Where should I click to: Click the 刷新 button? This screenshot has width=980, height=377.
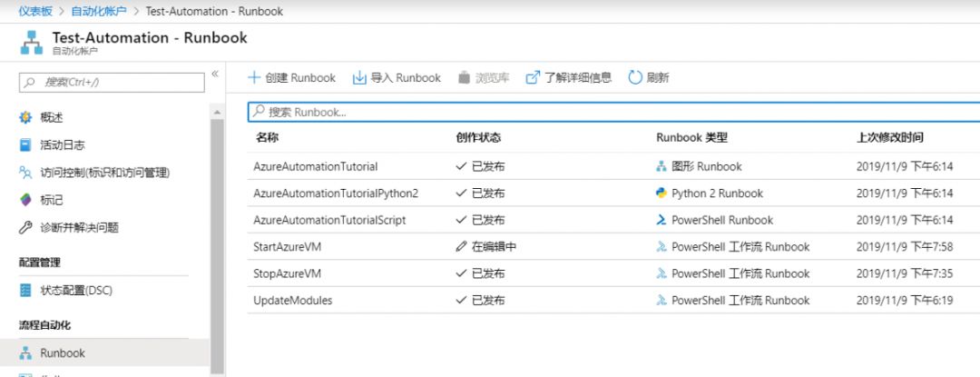(649, 77)
